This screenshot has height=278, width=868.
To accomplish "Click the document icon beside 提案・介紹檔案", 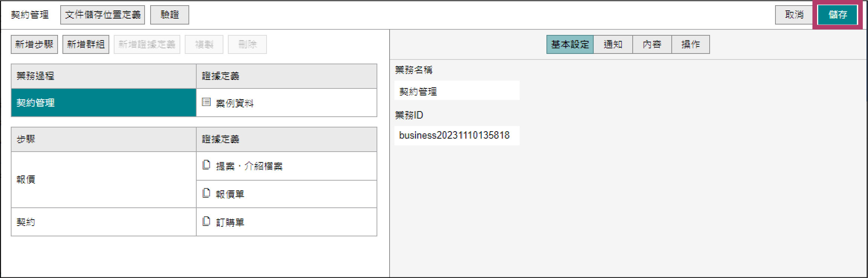I will point(206,165).
